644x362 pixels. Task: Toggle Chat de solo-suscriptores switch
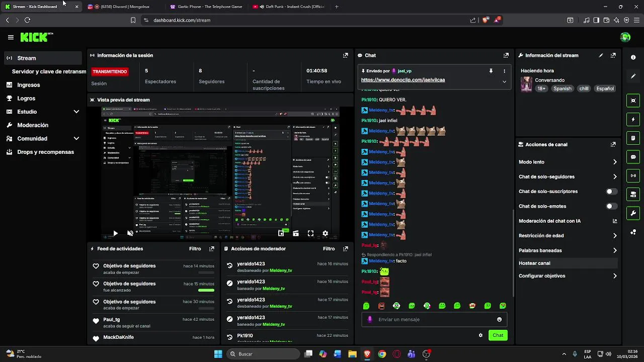(x=611, y=192)
